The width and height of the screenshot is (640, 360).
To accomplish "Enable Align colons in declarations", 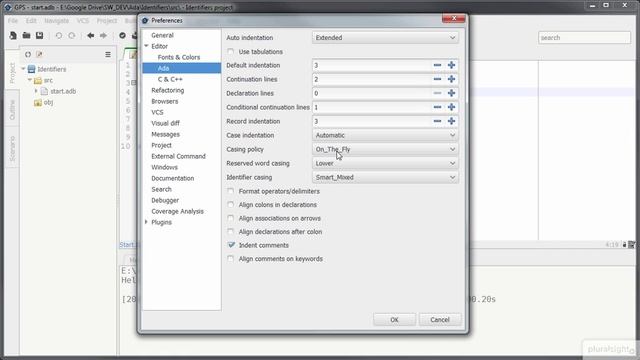I will tap(231, 205).
